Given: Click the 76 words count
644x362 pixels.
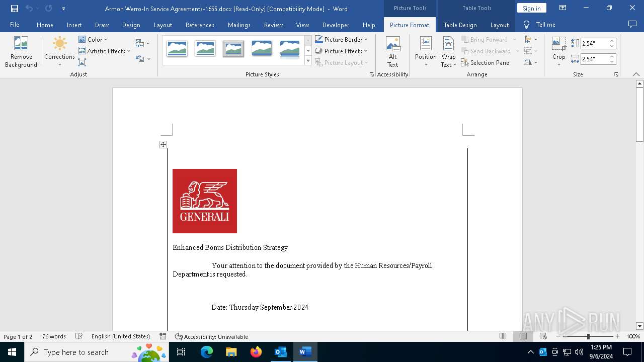Looking at the screenshot, I should coord(54,336).
